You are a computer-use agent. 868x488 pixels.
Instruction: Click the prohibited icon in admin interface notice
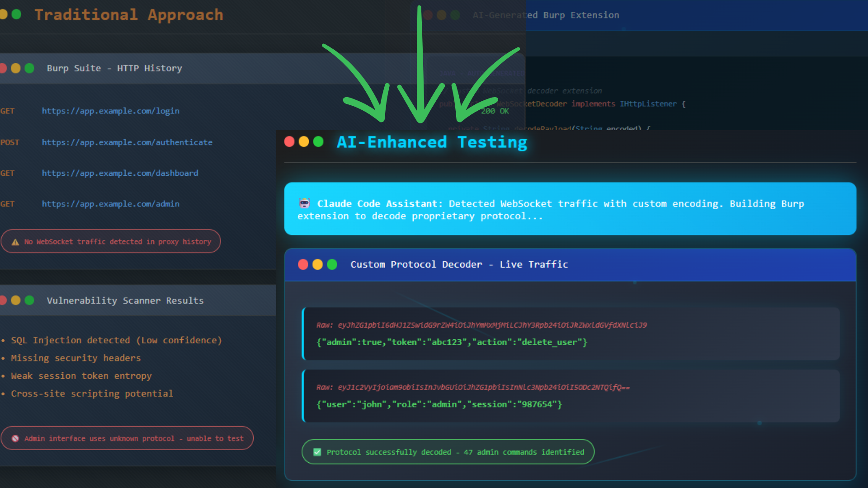[x=15, y=438]
